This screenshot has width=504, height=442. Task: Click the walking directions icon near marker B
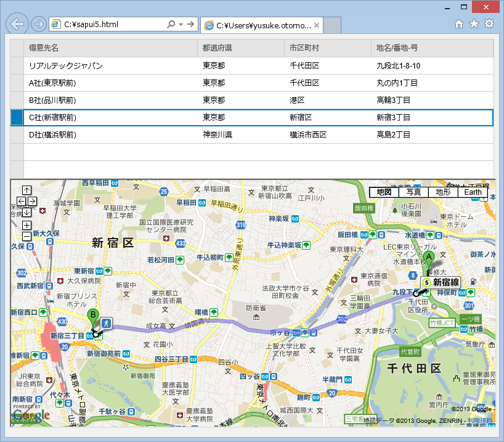click(107, 323)
